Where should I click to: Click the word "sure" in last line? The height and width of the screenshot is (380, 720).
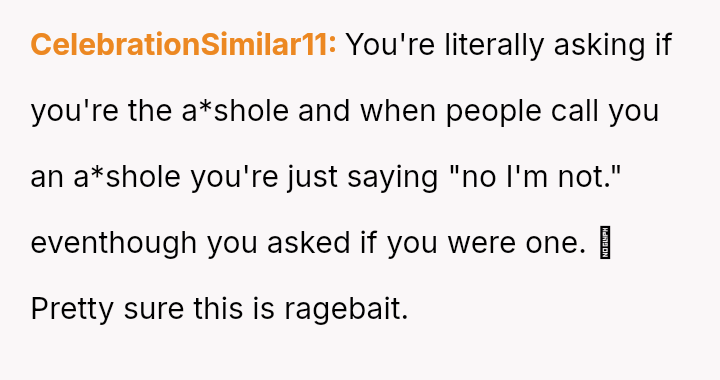click(x=153, y=311)
